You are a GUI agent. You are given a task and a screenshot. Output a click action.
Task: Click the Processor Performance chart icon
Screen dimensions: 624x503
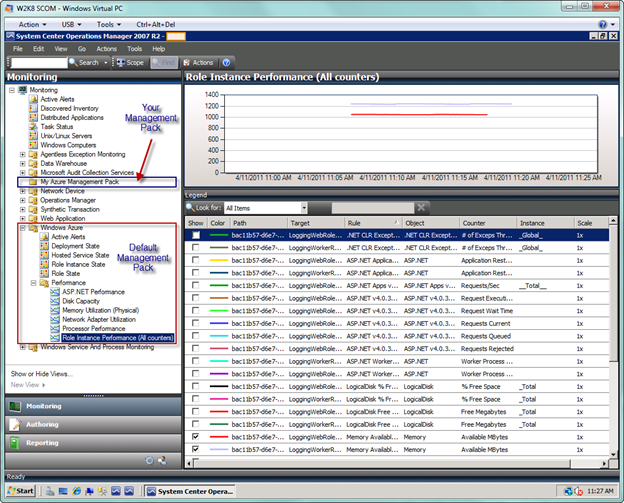[55, 328]
